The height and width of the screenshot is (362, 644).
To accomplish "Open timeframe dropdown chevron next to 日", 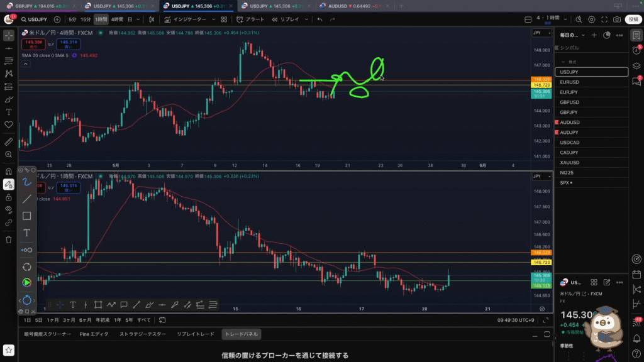I will [x=138, y=19].
